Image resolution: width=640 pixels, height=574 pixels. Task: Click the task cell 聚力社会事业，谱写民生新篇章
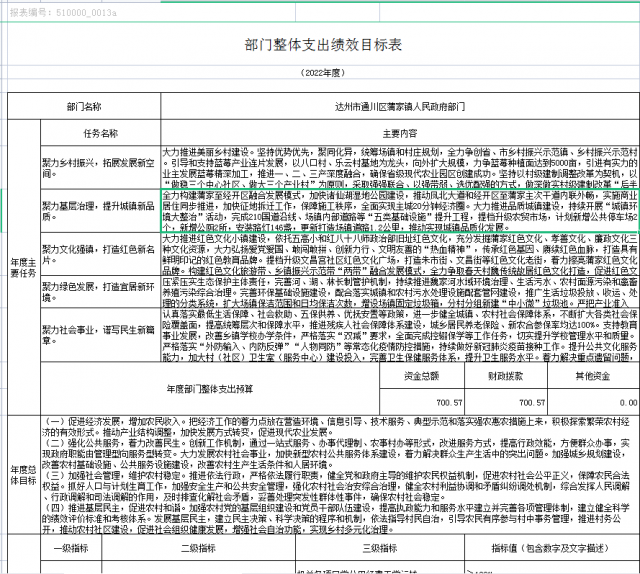tap(101, 335)
